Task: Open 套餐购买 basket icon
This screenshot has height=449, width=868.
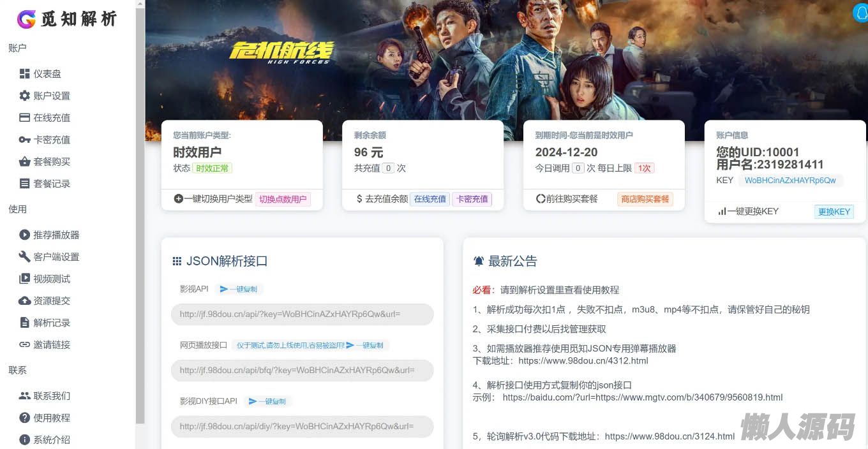Action: coord(25,161)
